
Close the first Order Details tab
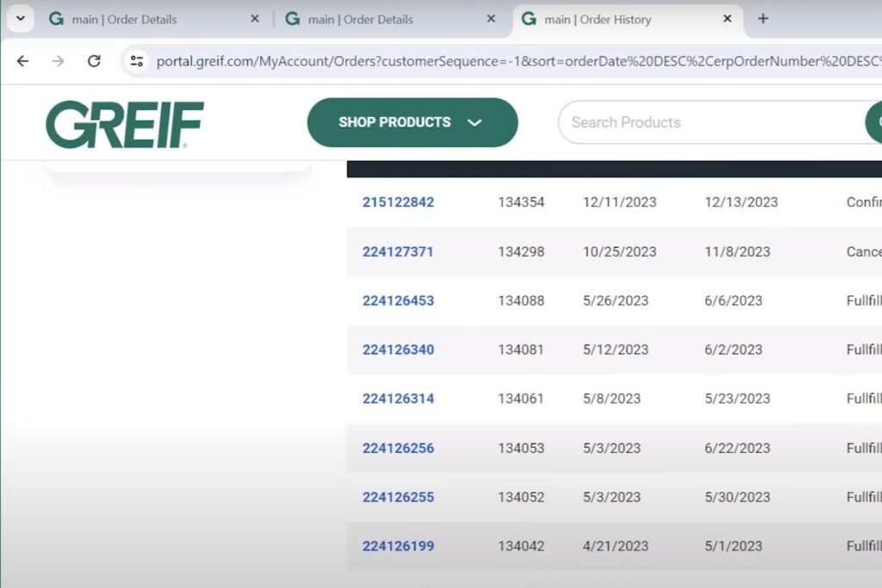click(x=255, y=19)
